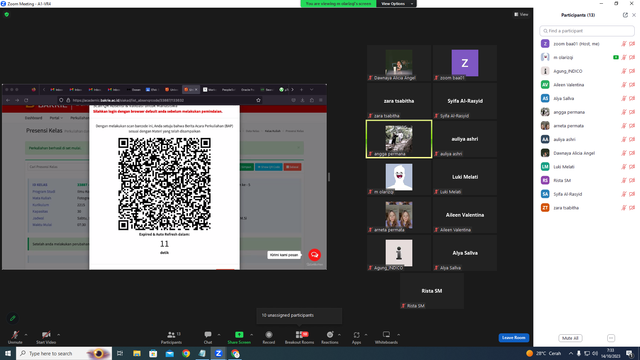This screenshot has height=360, width=640.
Task: Open Breakout Rooms
Action: (x=299, y=337)
